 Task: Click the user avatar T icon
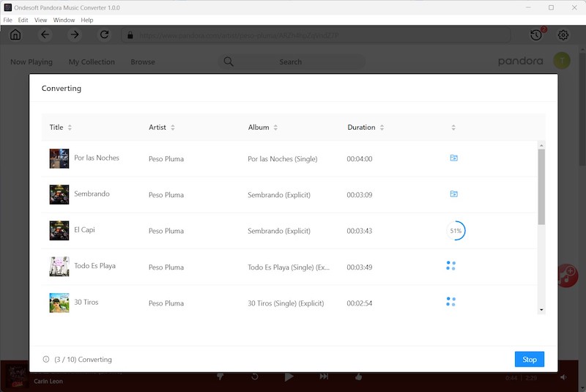pyautogui.click(x=562, y=61)
